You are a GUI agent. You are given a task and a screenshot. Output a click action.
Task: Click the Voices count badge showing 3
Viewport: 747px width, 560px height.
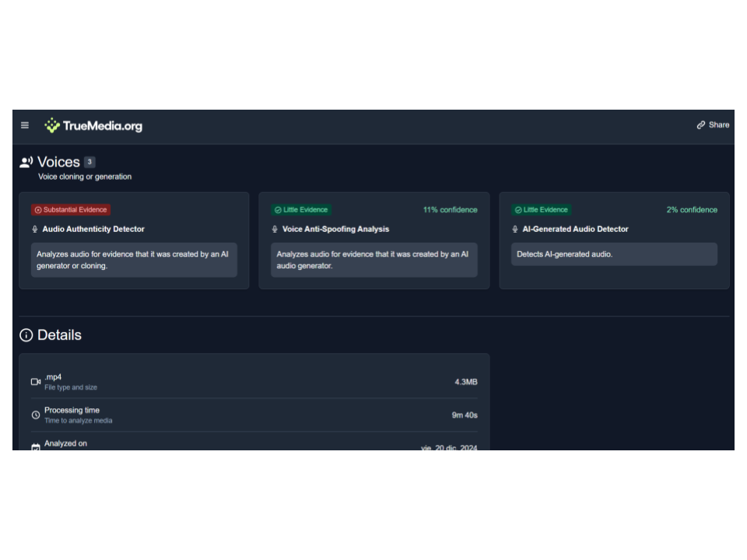coord(89,162)
